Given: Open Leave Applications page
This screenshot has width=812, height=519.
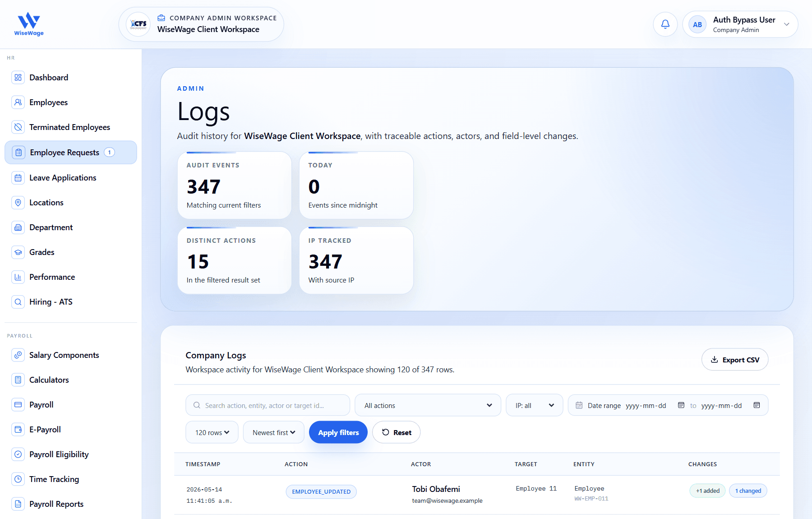Looking at the screenshot, I should [x=71, y=178].
